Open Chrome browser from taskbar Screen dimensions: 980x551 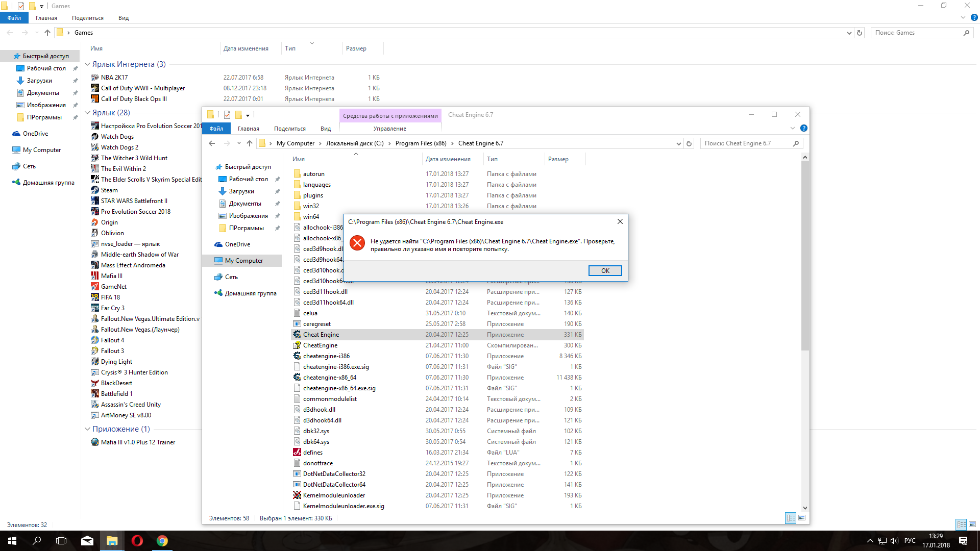coord(162,541)
